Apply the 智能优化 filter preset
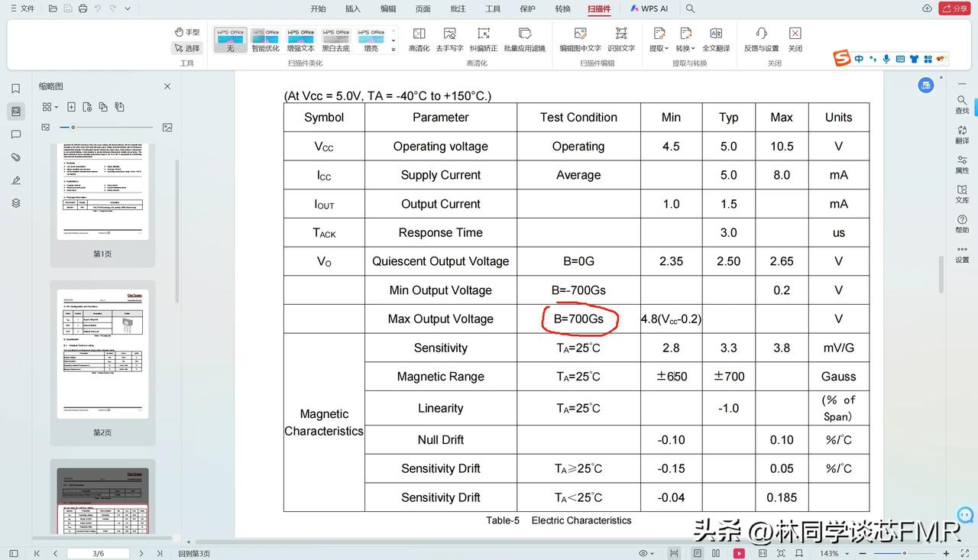This screenshot has height=560, width=978. point(266,40)
